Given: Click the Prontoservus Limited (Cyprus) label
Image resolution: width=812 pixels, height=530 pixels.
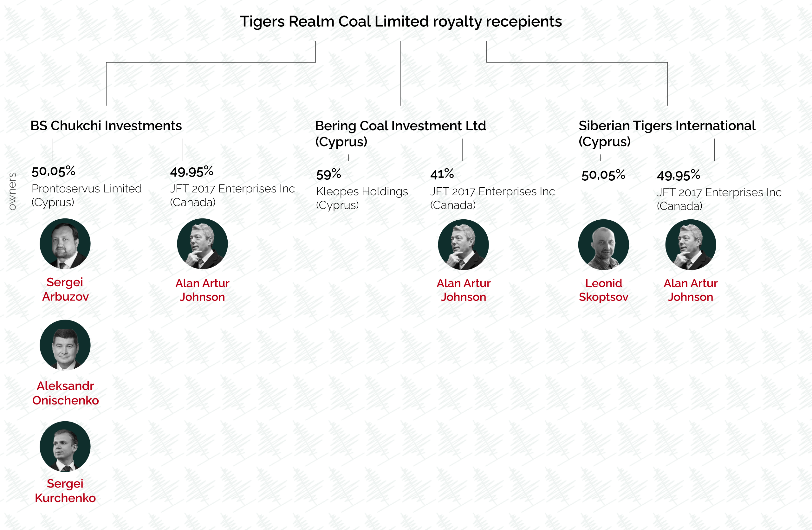Looking at the screenshot, I should [x=86, y=195].
